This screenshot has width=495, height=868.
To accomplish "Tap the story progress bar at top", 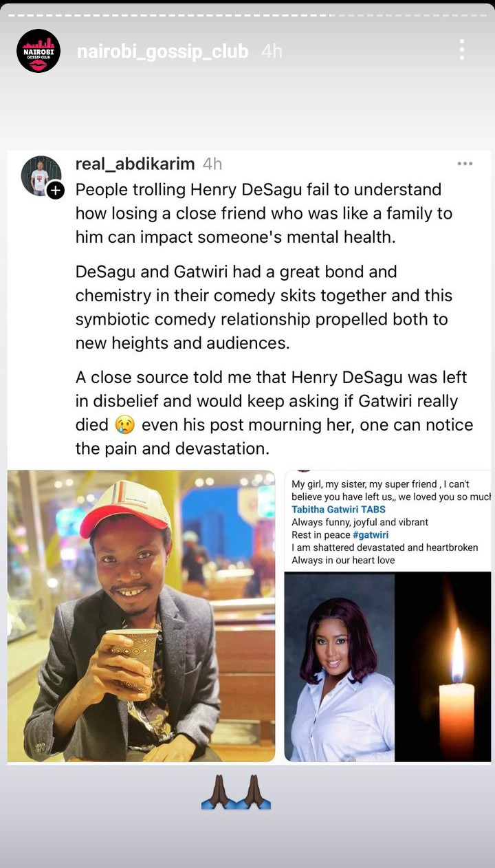I will pos(247,15).
